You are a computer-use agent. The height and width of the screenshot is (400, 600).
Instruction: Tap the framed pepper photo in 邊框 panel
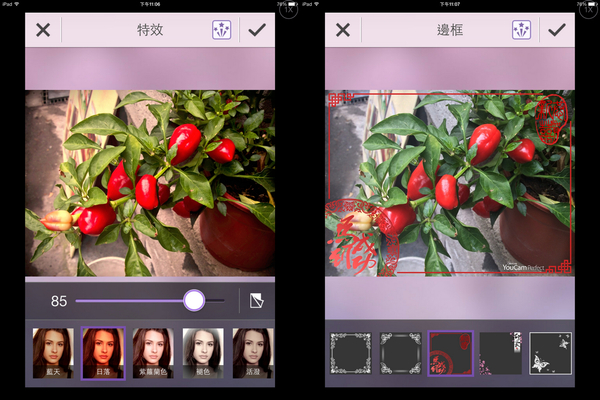click(x=450, y=183)
